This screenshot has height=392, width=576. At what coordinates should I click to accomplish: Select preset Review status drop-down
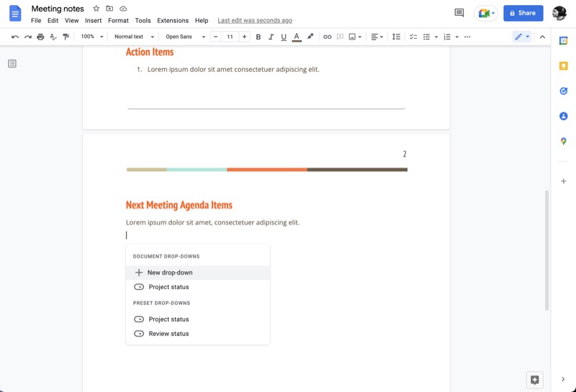[x=198, y=333]
